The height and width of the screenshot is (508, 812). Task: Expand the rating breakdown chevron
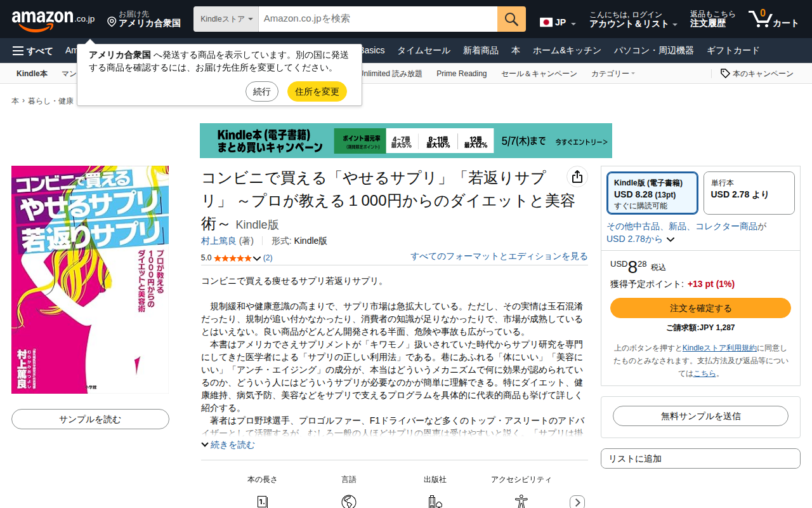coord(257,258)
